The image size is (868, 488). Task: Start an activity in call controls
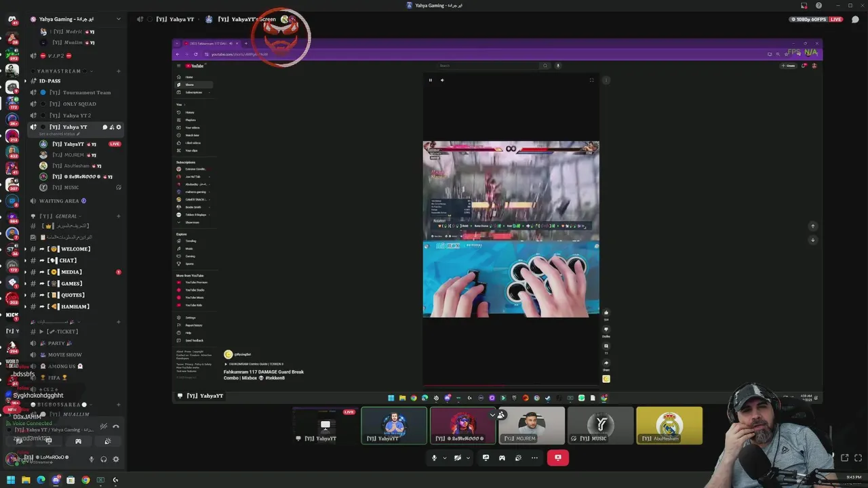(502, 457)
